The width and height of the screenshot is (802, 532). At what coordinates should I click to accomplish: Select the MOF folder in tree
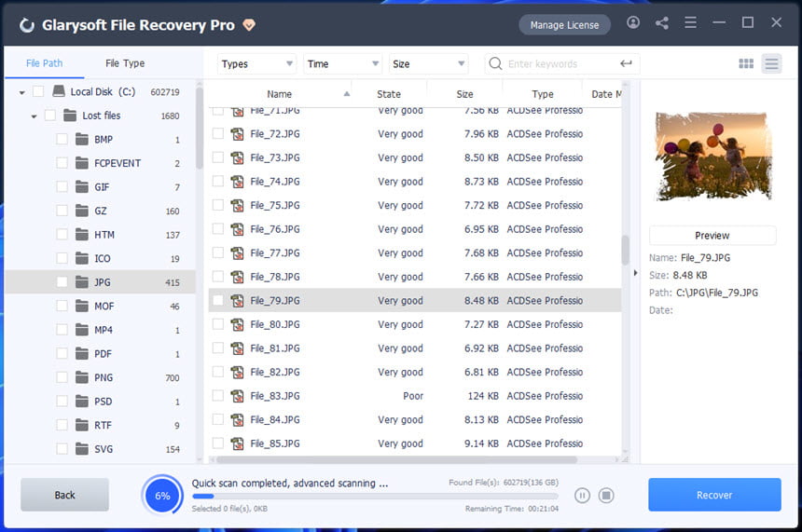tap(101, 307)
